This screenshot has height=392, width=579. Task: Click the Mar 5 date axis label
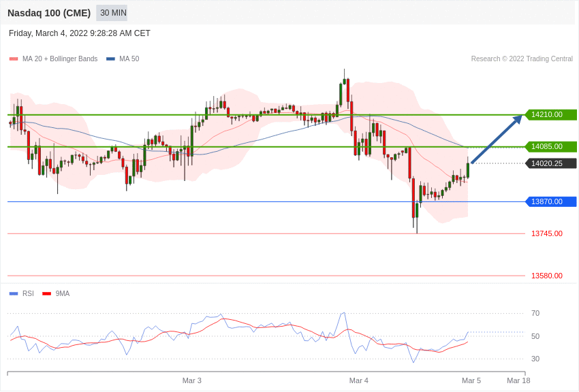click(x=471, y=380)
